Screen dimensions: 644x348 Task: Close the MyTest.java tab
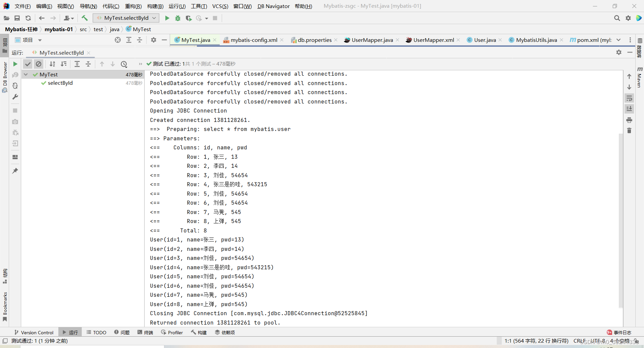pyautogui.click(x=215, y=40)
